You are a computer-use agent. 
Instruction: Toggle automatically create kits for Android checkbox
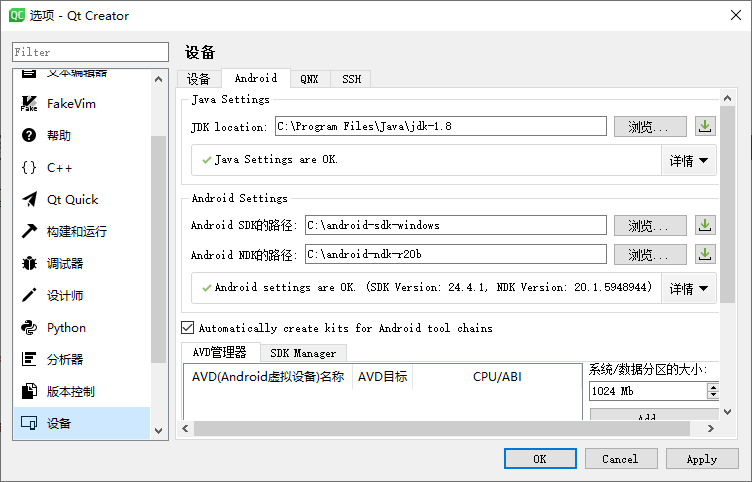click(188, 328)
